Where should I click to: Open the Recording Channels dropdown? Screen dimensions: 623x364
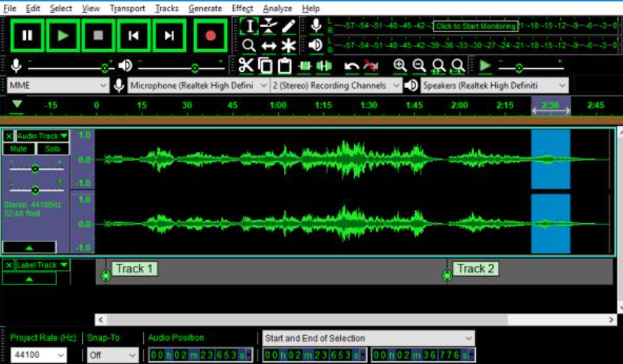[x=336, y=85]
